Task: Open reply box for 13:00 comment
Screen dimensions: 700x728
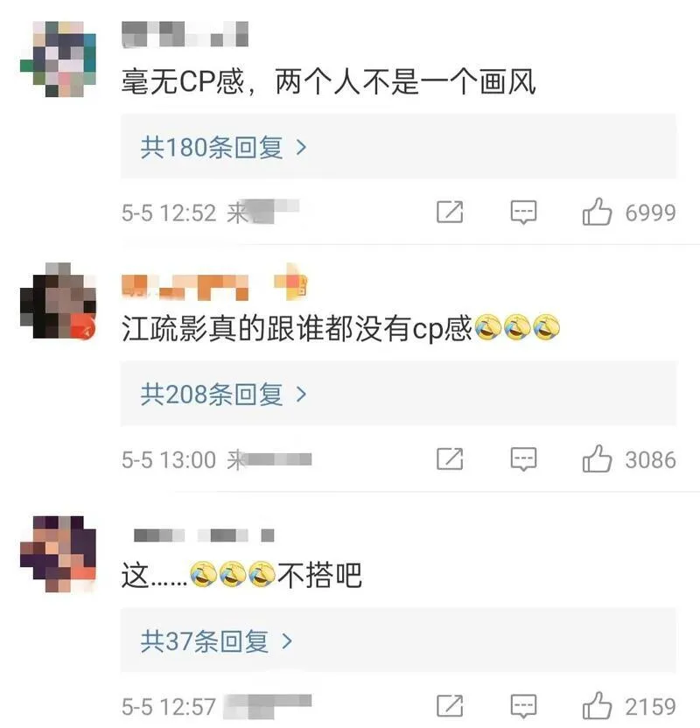Action: coord(523,459)
